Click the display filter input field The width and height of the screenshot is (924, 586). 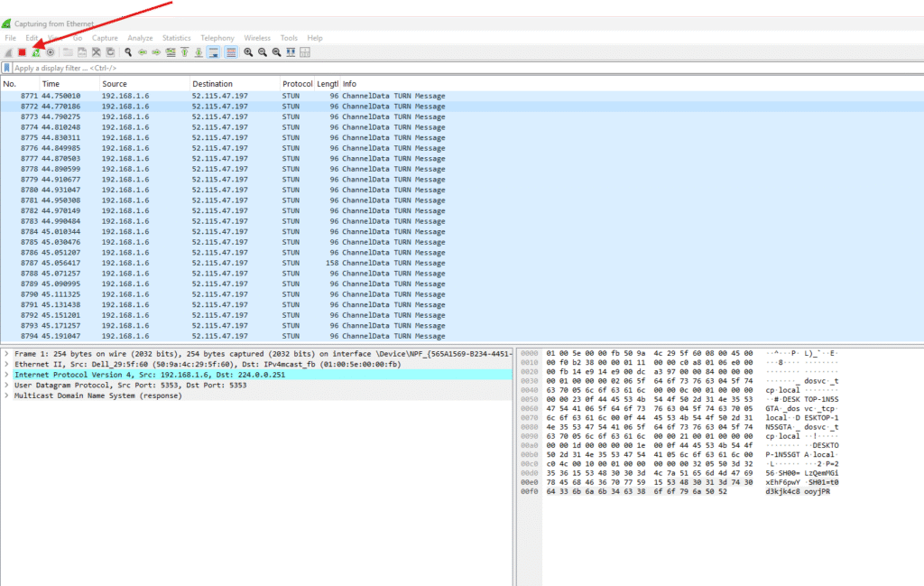pos(361,68)
